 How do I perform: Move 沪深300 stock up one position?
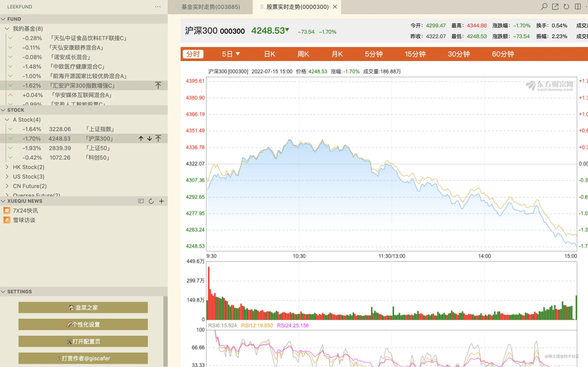[x=141, y=139]
